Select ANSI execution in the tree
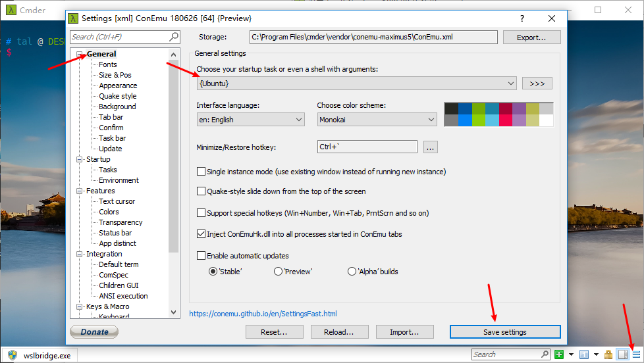The width and height of the screenshot is (644, 363). pyautogui.click(x=123, y=296)
